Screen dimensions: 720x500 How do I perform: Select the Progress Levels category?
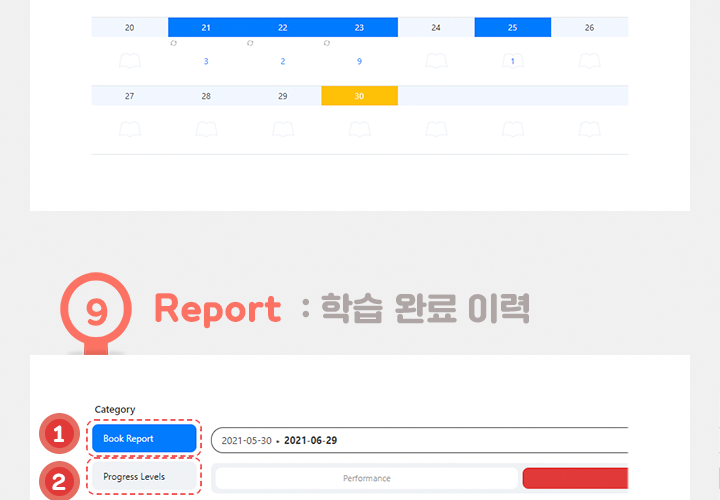144,477
